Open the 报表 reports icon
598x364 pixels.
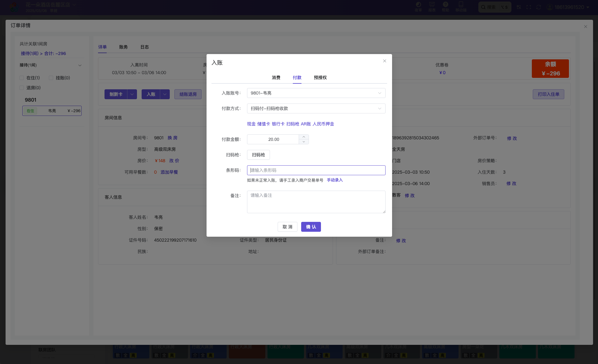(x=432, y=7)
